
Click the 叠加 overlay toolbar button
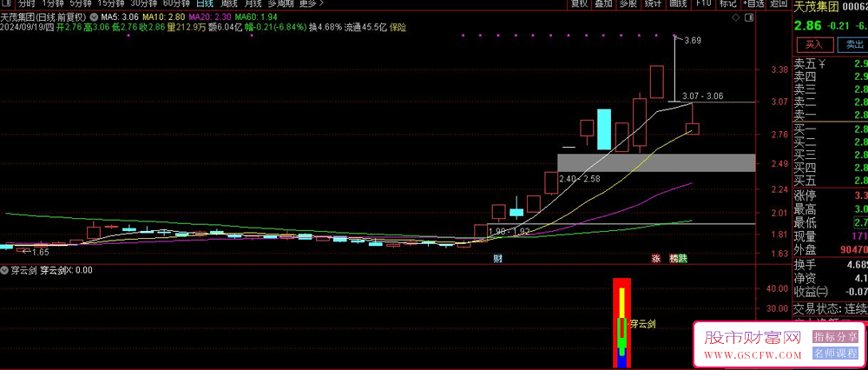pyautogui.click(x=603, y=3)
